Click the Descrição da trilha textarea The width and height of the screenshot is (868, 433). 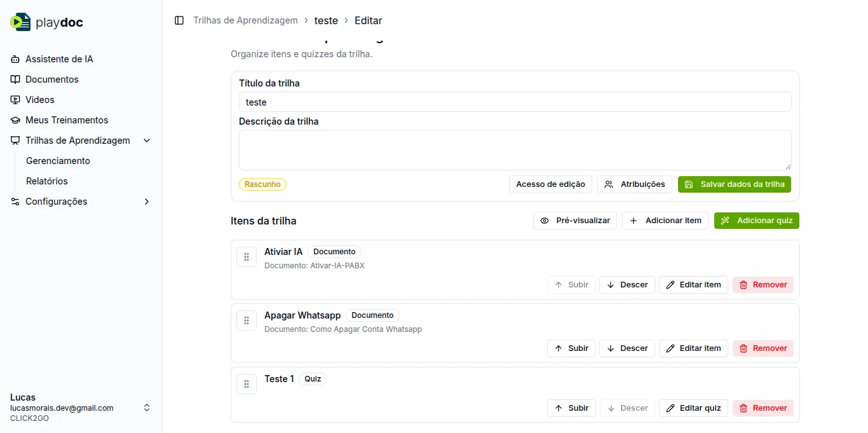515,150
